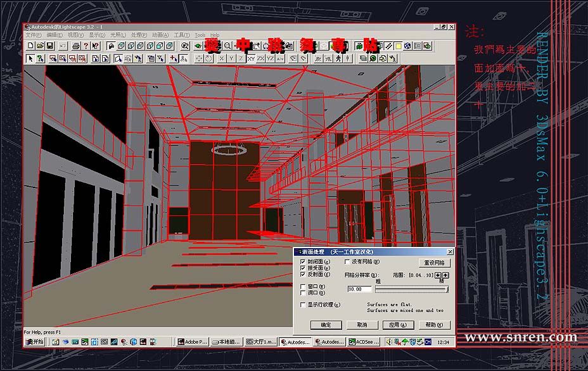
Task: Click the down arrow next to the range value
Action: [438, 275]
